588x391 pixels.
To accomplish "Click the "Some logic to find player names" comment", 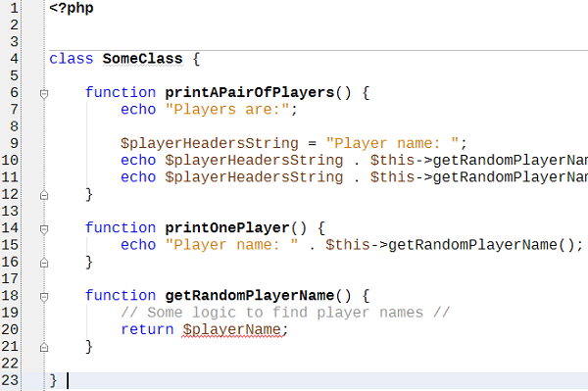I will coord(285,313).
